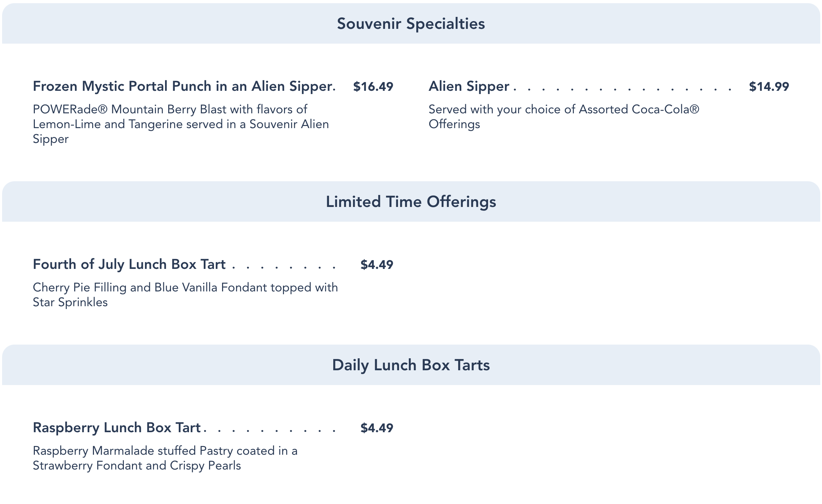Viewport: 822px width, 504px height.
Task: Select Frozen Mystic Portal Punch item title
Action: tap(182, 86)
